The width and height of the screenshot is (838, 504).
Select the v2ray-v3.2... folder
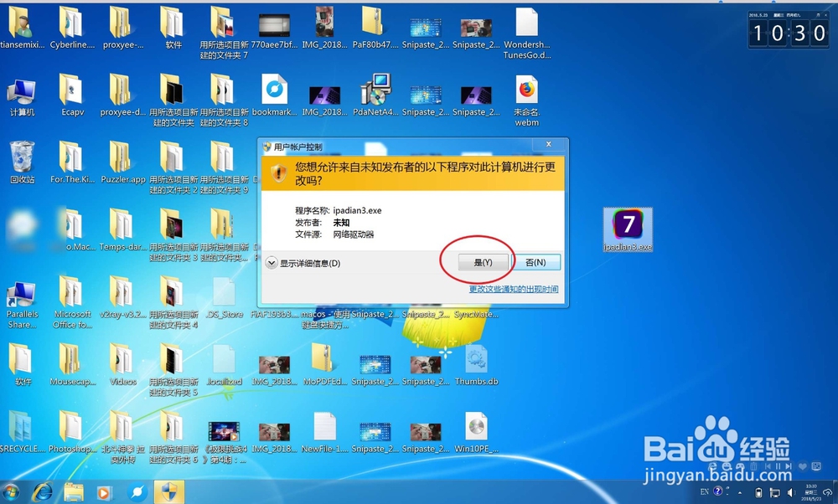(123, 298)
